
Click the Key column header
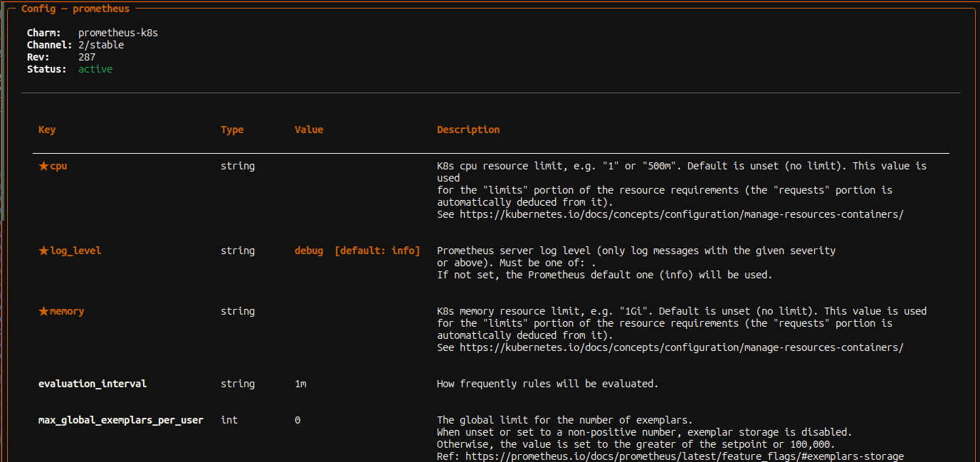[47, 130]
